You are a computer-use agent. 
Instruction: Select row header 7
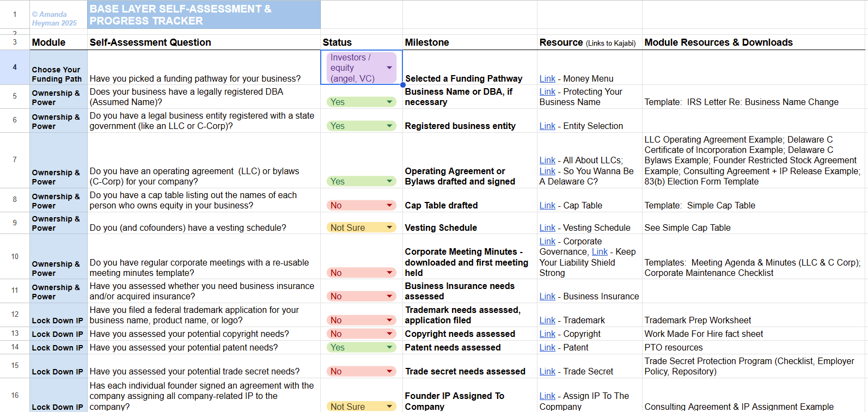pos(15,160)
